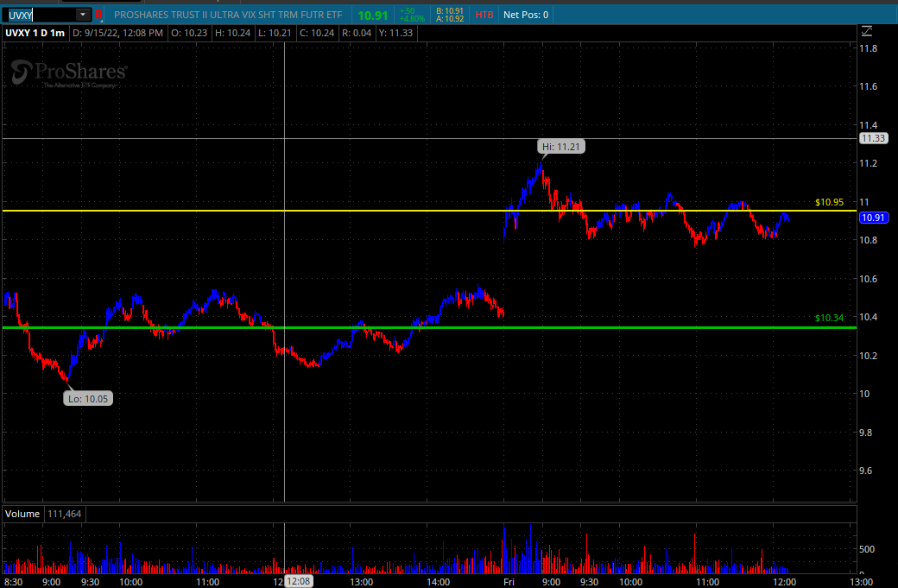The width and height of the screenshot is (898, 588).
Task: Click the Net Pos: 0 indicator
Action: click(526, 15)
